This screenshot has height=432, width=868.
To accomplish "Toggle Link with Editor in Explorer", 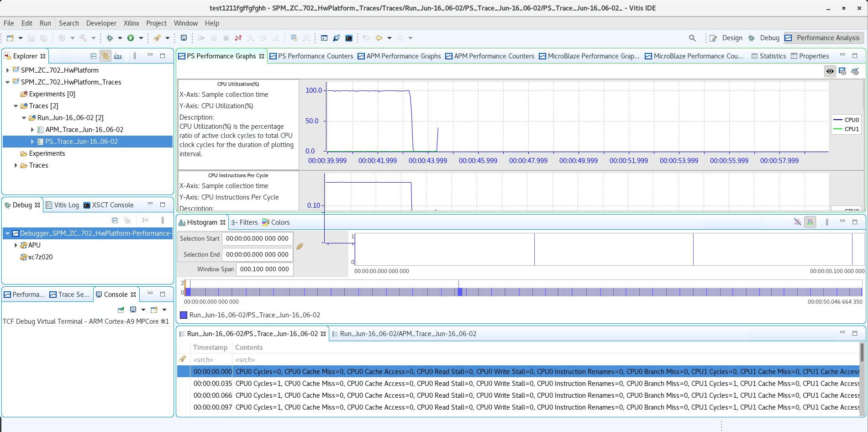I will (105, 56).
